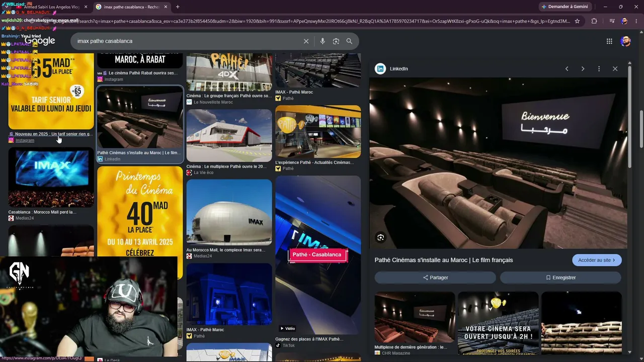Show previous image in the preview panel
Viewport: 644px width, 362px height.
pos(567,69)
